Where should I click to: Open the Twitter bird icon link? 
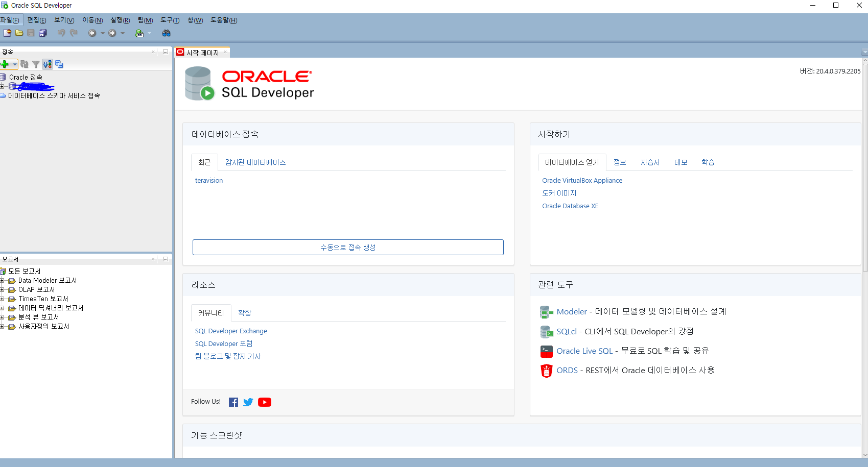[x=248, y=402]
